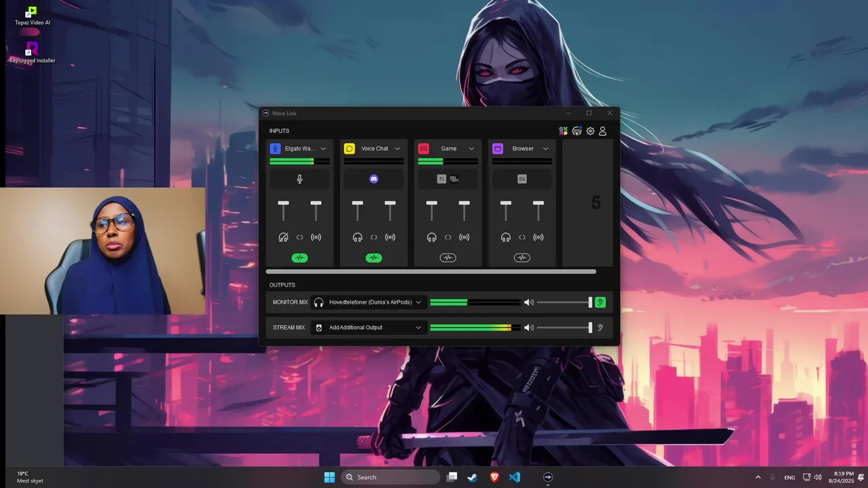Screen dimensions: 868x488
Task: Click the ENG language indicator
Action: tap(789, 477)
